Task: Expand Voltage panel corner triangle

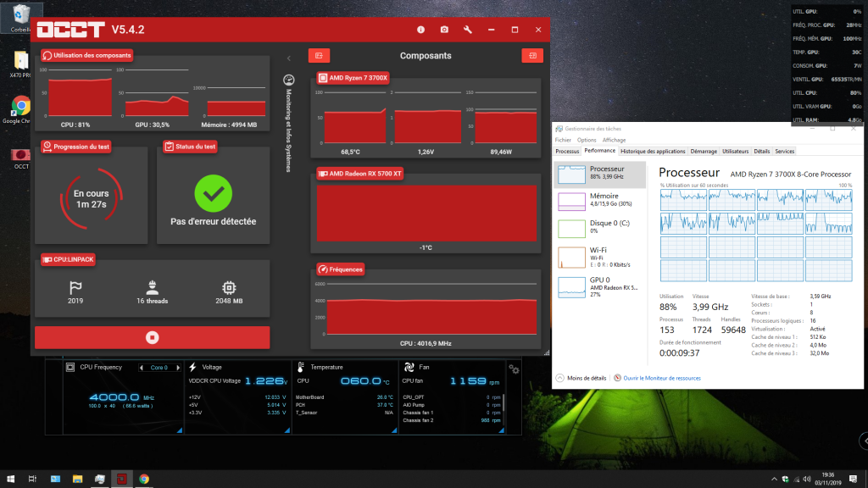Action: coord(287,430)
